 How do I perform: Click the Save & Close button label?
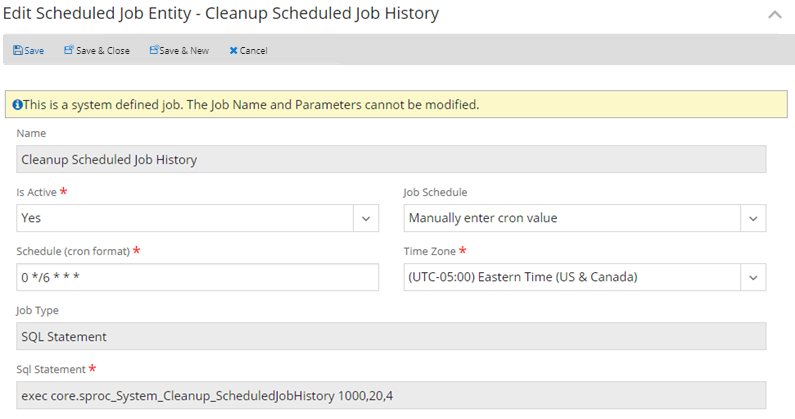click(103, 50)
